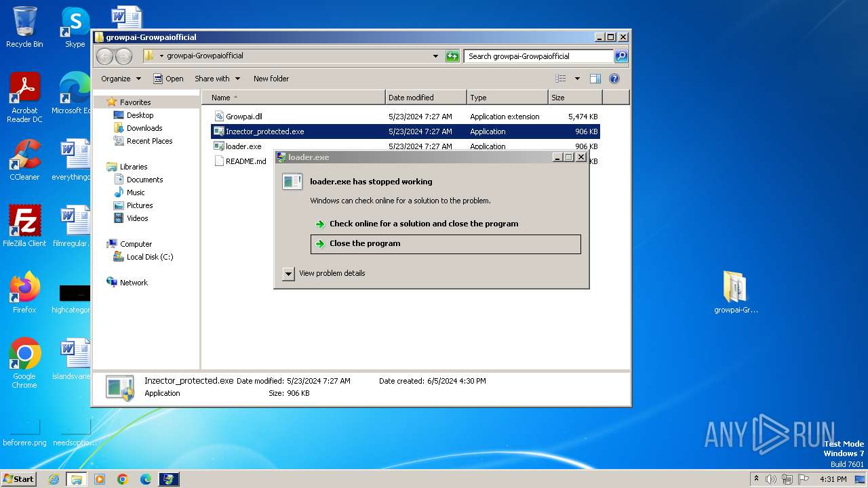
Task: Click the Search growpai-Growpaiofficial field
Action: [539, 56]
